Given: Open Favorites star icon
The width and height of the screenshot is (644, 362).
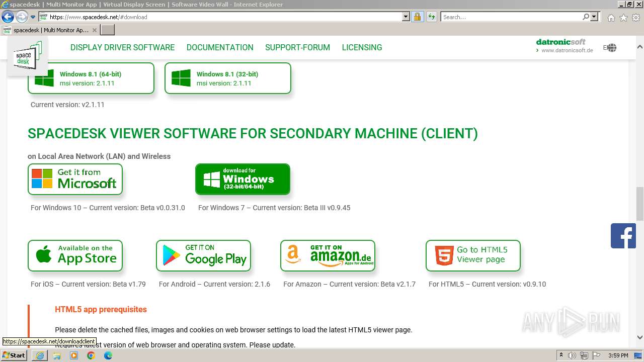Looking at the screenshot, I should [x=623, y=17].
